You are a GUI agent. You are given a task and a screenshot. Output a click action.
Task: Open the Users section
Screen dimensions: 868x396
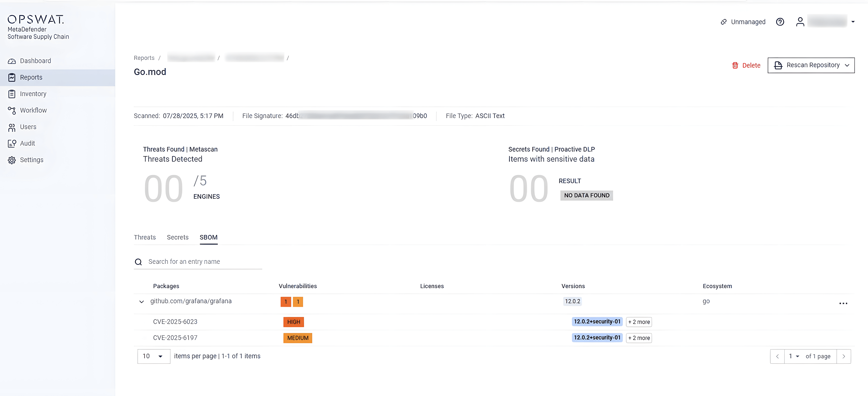coord(28,127)
